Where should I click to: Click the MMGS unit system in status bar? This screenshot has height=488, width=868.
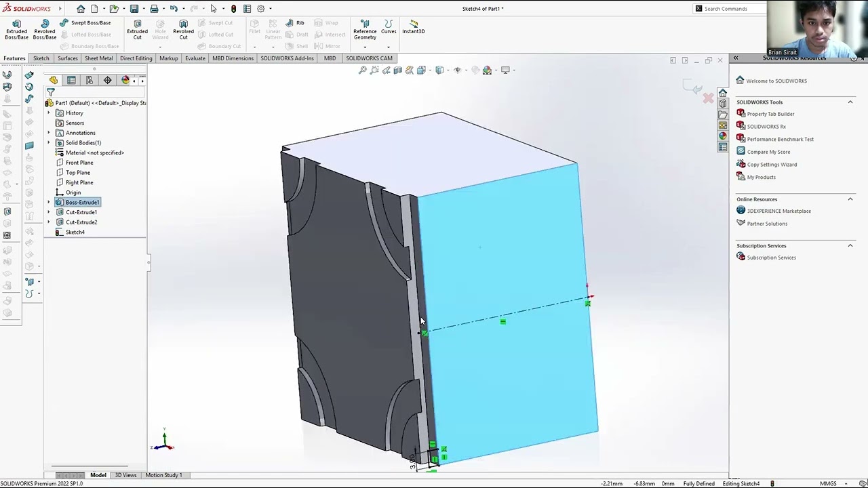pyautogui.click(x=828, y=484)
